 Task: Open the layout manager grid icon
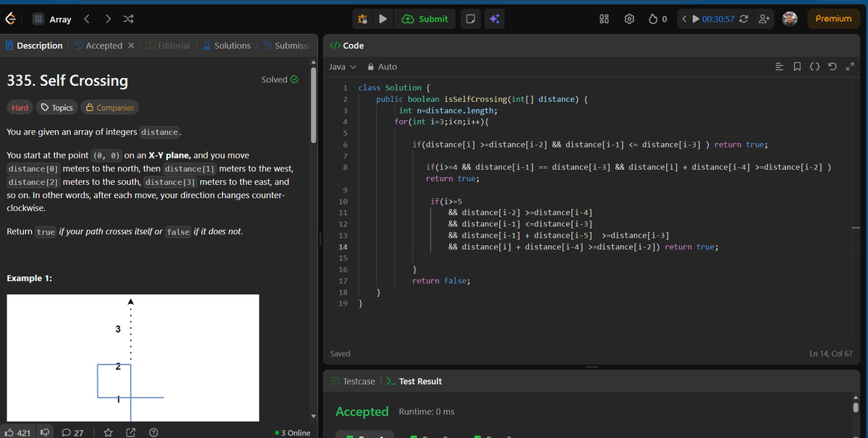pos(604,19)
